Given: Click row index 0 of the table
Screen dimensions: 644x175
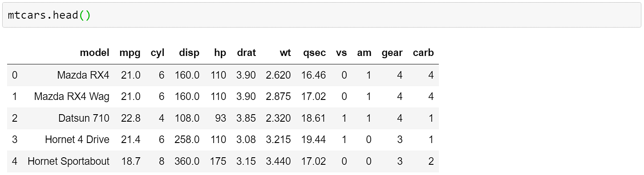Looking at the screenshot, I should tap(15, 75).
